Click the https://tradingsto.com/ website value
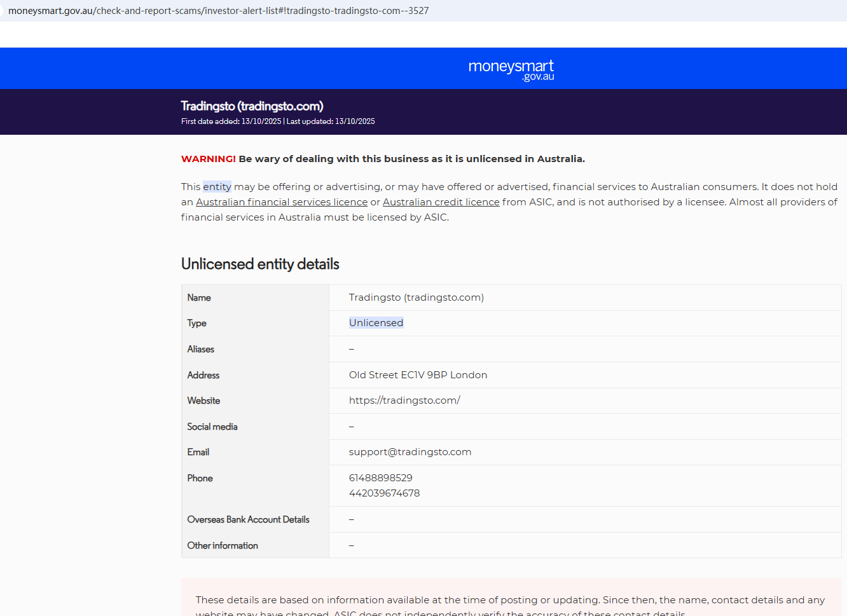Viewport: 847px width, 616px height. tap(404, 400)
